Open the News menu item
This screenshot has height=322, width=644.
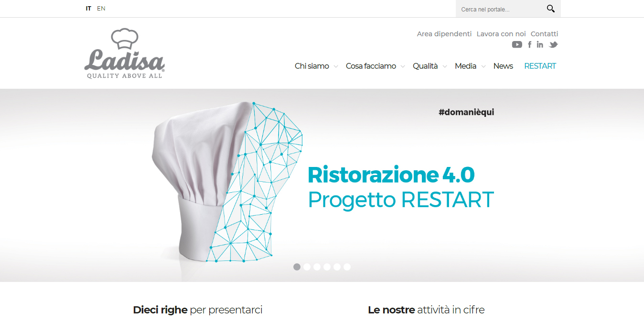tap(503, 66)
